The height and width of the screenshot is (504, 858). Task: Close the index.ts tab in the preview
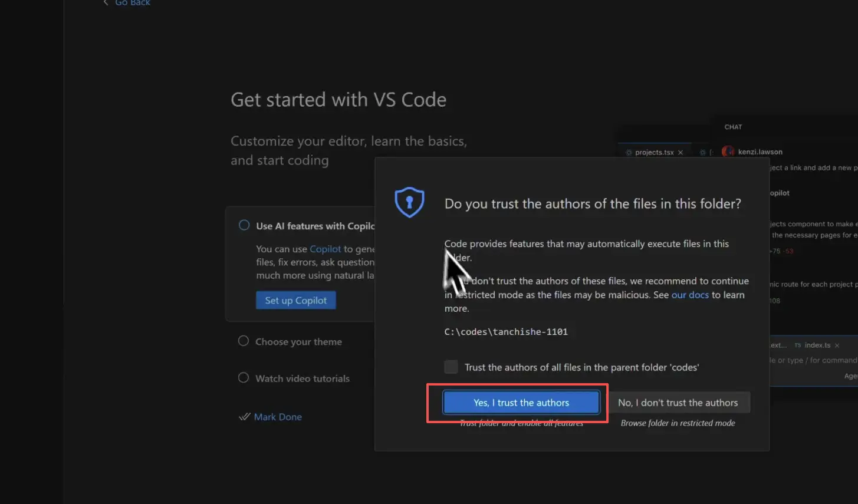(837, 345)
